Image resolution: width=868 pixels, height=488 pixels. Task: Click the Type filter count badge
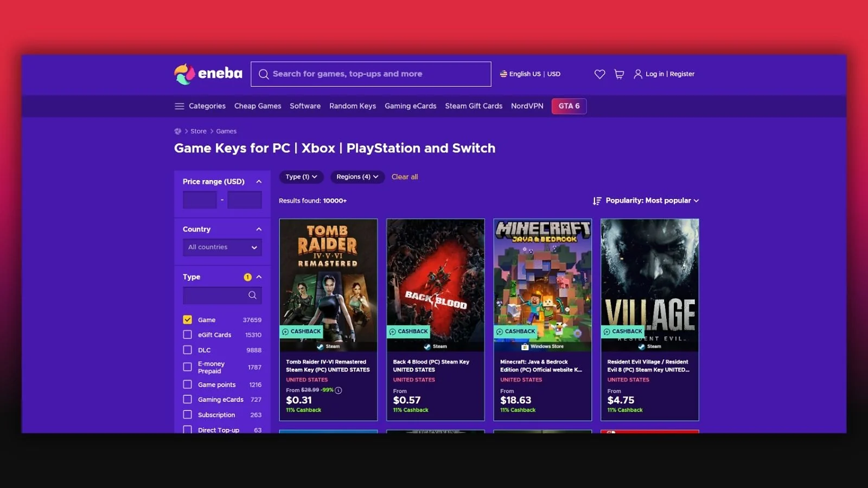point(247,277)
